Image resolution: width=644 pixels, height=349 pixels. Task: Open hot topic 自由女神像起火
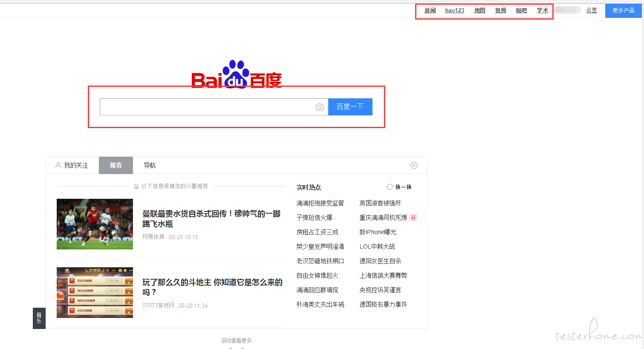[318, 276]
